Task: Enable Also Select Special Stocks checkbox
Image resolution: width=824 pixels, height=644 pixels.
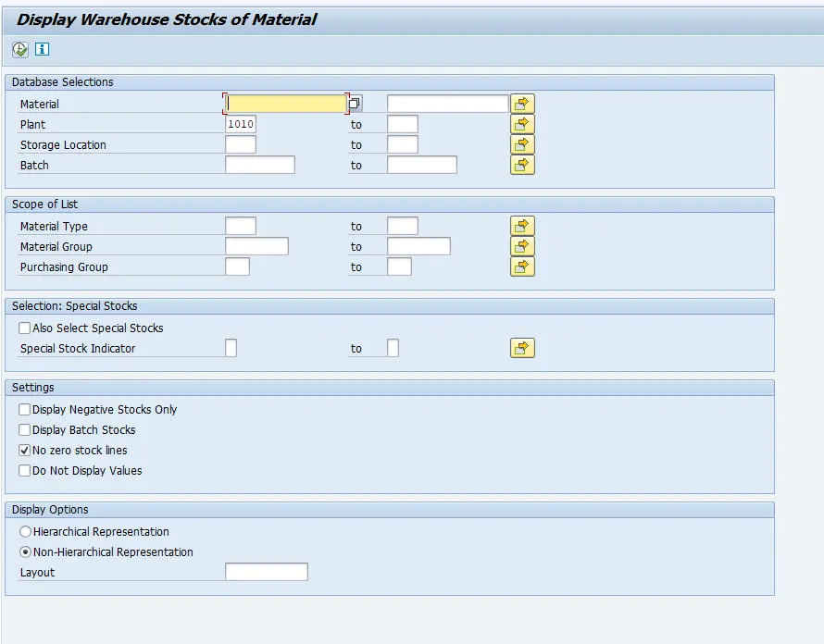Action: pos(25,328)
